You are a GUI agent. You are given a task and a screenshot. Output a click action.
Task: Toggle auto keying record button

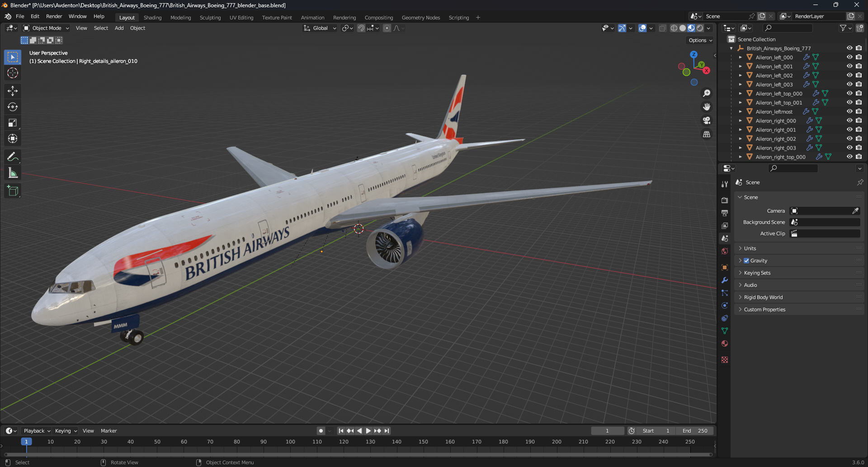pos(321,431)
